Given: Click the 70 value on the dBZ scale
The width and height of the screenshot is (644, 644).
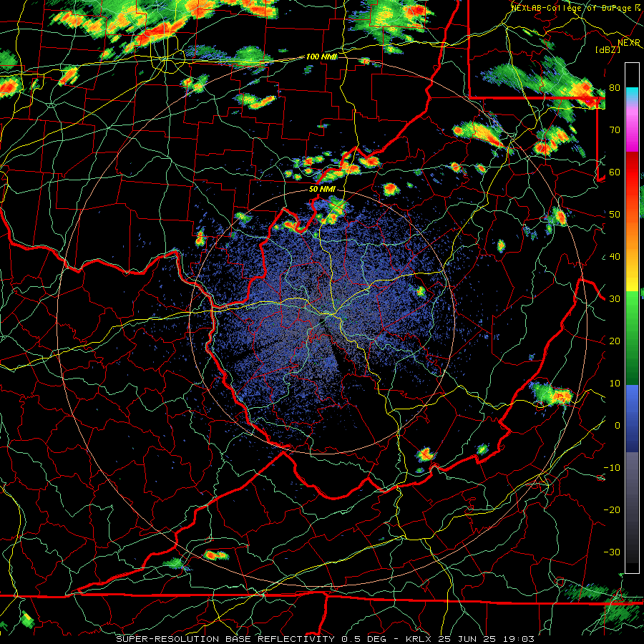Looking at the screenshot, I should 615,130.
